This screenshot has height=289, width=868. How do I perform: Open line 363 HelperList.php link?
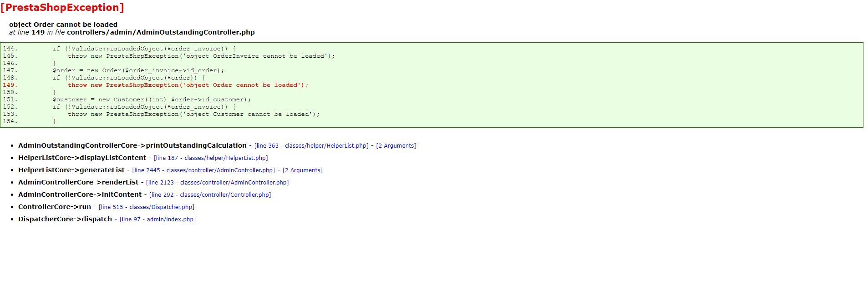click(x=311, y=146)
